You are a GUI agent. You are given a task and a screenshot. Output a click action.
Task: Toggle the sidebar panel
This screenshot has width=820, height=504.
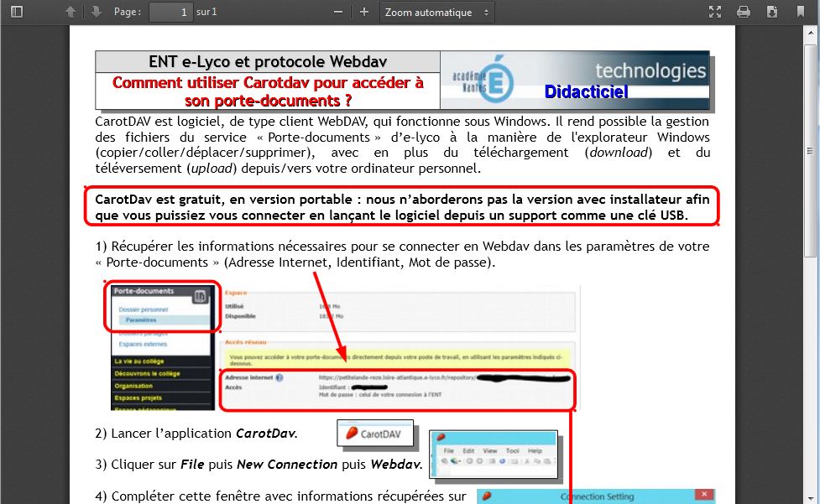pos(17,12)
